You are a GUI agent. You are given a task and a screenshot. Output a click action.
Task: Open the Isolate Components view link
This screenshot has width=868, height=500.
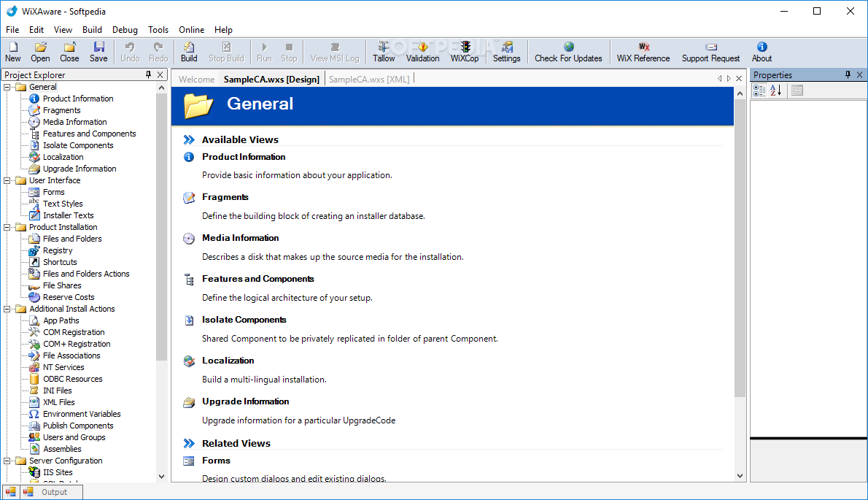click(x=244, y=320)
